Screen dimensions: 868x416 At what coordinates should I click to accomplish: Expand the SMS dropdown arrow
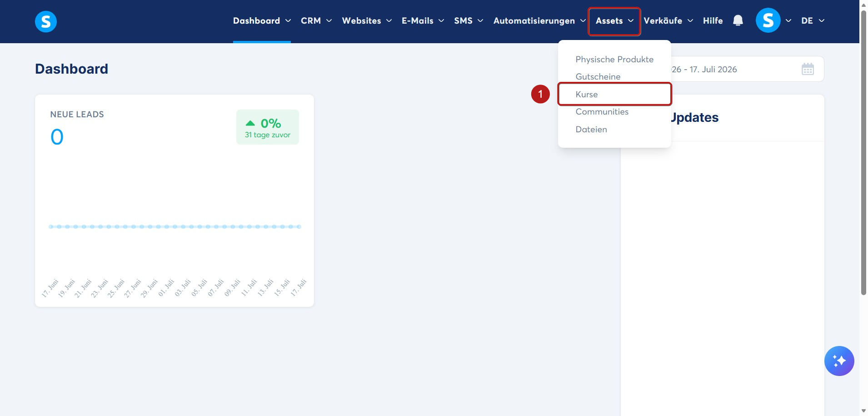pyautogui.click(x=480, y=20)
